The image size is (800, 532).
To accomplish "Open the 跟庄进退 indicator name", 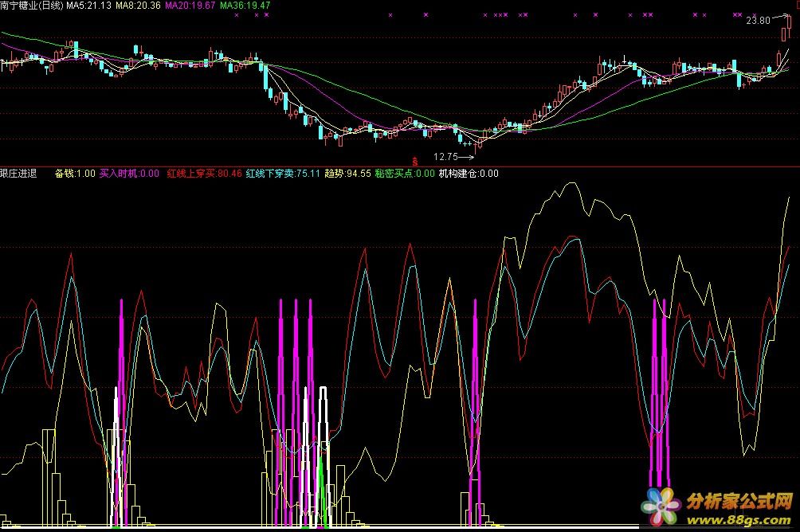I will click(x=18, y=174).
